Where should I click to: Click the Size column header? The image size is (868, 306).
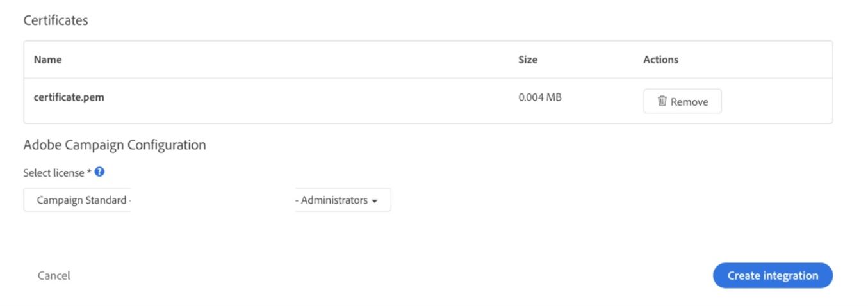(527, 60)
